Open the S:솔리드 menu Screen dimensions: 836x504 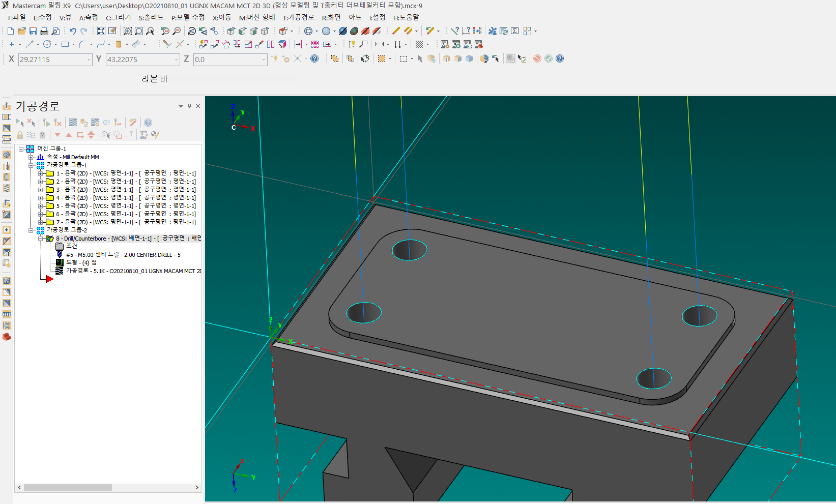coord(151,18)
